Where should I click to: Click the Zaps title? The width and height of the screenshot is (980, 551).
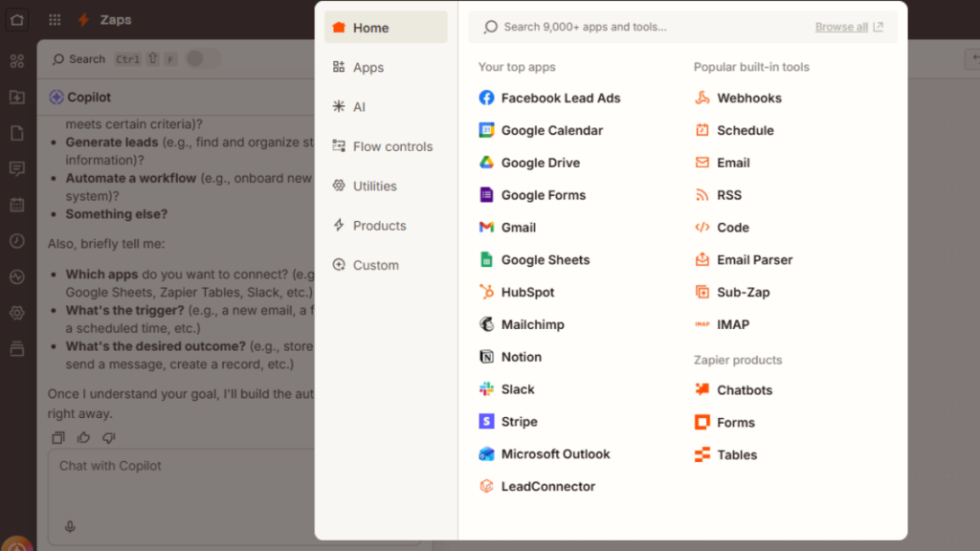click(x=116, y=20)
